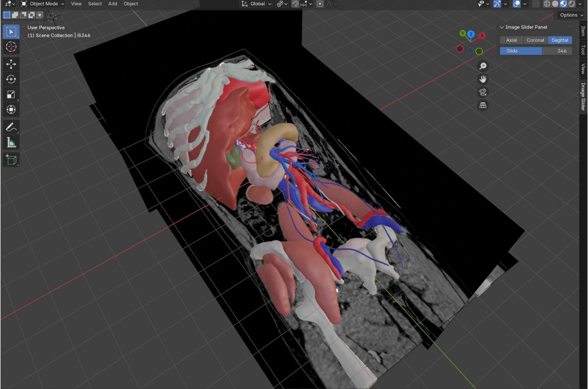Toggle wireframe viewport shading
This screenshot has width=588, height=389.
coord(547,4)
